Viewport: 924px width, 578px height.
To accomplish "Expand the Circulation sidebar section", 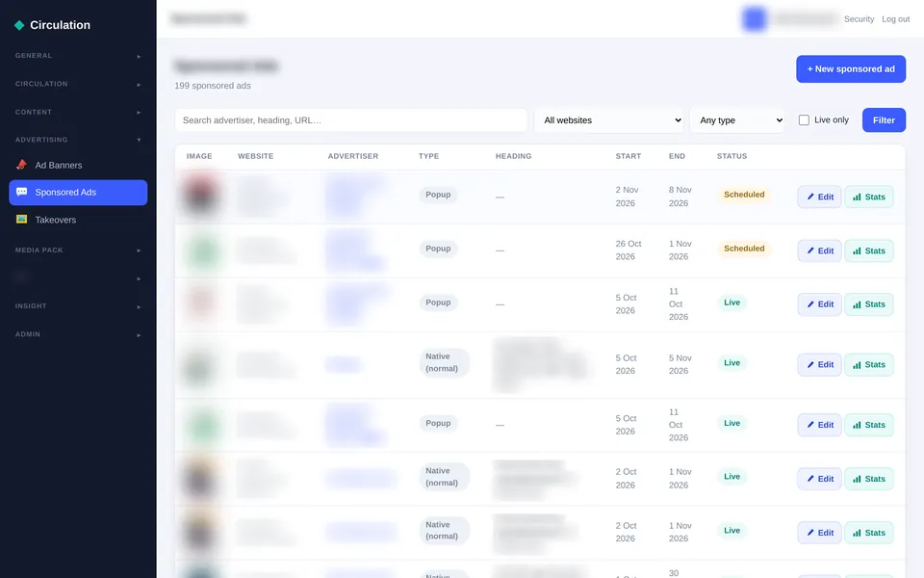I will point(78,84).
